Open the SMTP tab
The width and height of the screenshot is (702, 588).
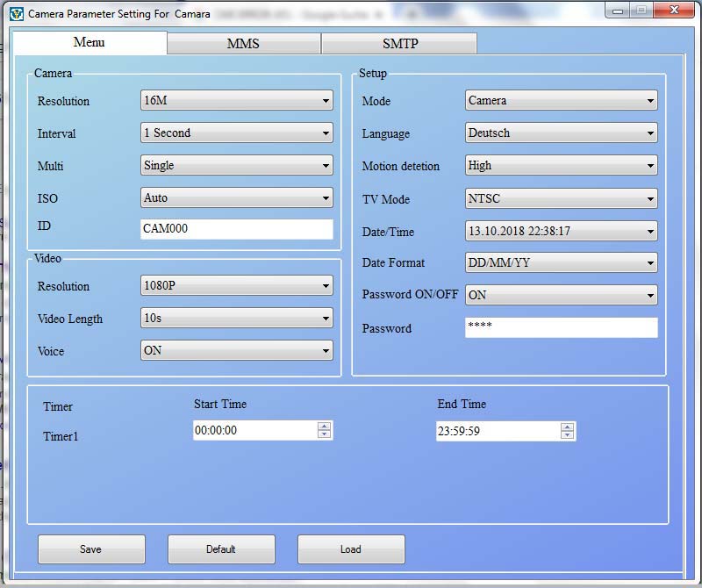tap(399, 43)
